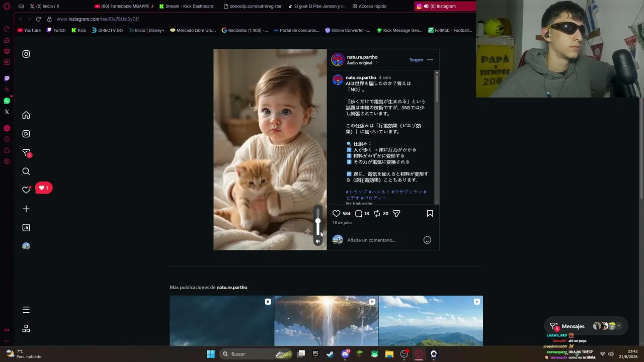Open the Mensajes floating panel
Viewport: 644px width, 362px height.
point(587,326)
